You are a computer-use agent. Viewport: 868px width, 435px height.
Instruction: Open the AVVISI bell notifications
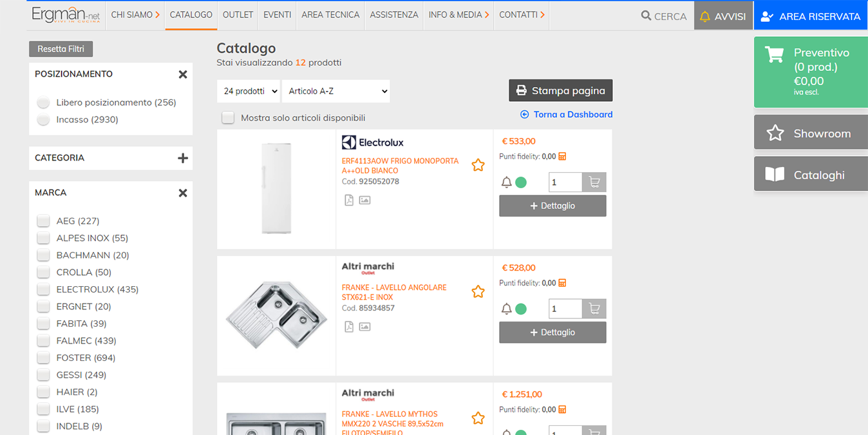tap(723, 16)
